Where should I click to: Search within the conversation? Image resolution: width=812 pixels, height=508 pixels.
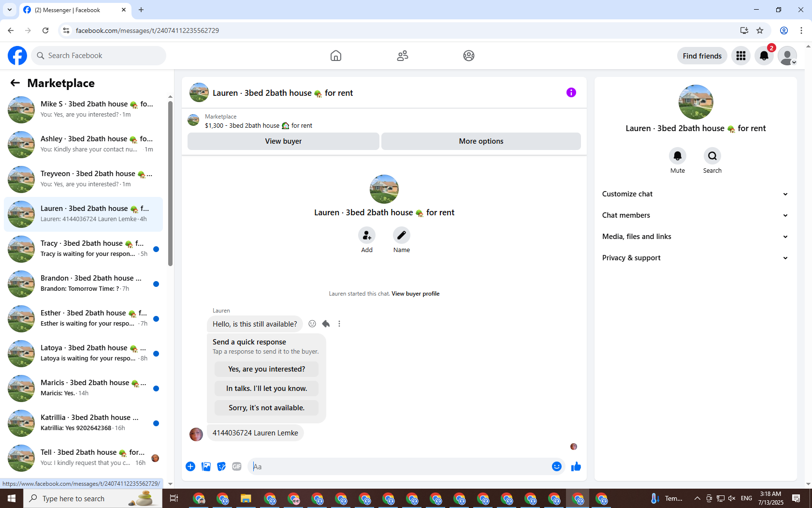[x=712, y=156]
